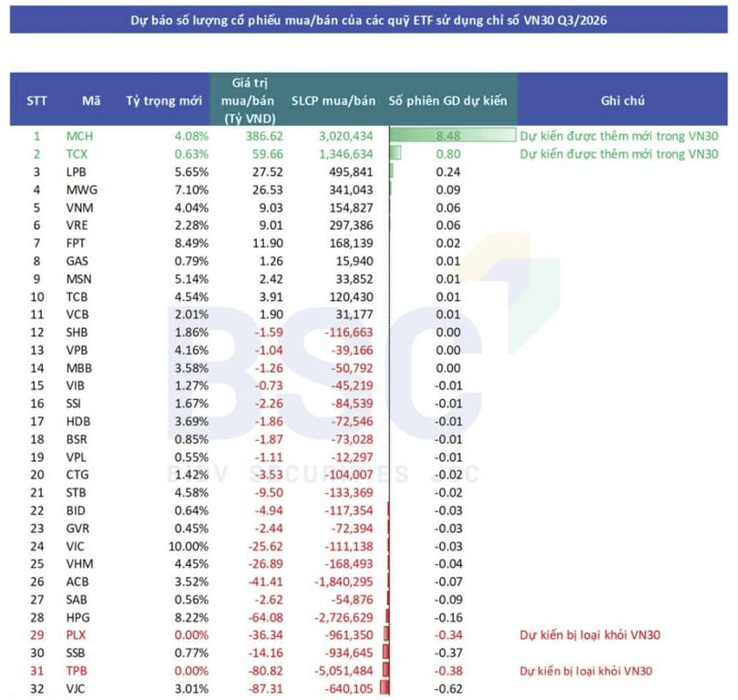Image resolution: width=738 pixels, height=700 pixels.
Task: Select the BSR ticker cell
Action: (x=77, y=439)
